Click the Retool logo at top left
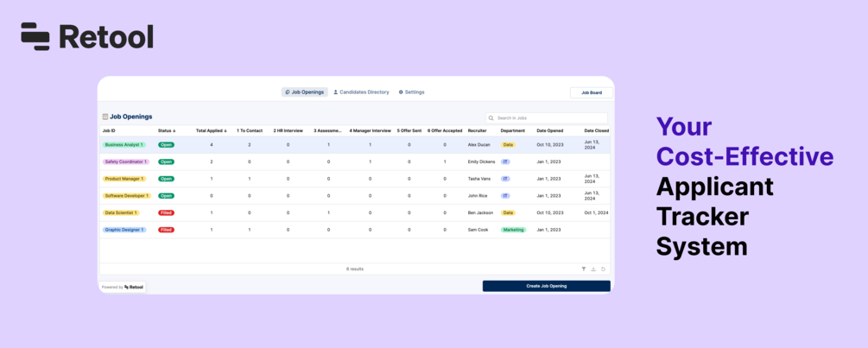 [x=87, y=36]
